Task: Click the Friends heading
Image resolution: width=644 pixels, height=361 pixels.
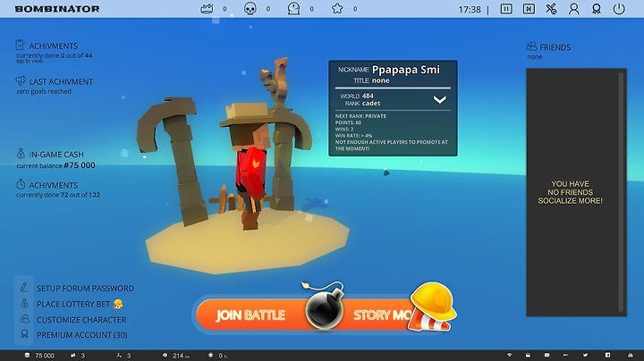Action: pos(555,47)
